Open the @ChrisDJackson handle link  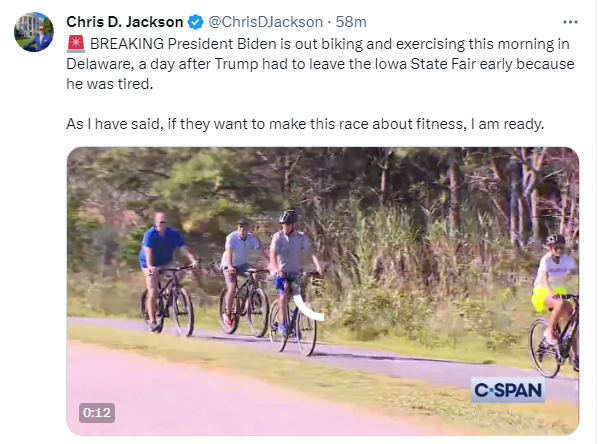(x=266, y=22)
